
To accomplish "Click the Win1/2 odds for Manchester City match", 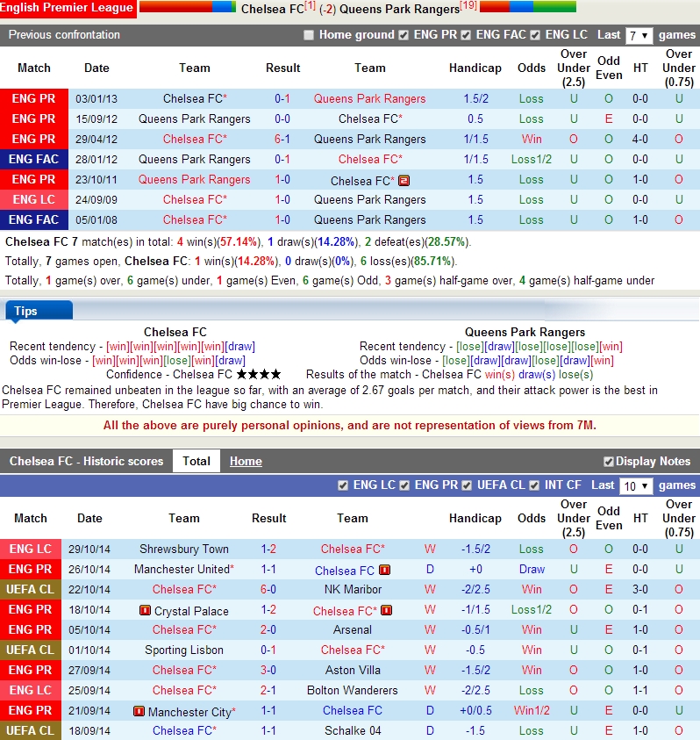I will pyautogui.click(x=531, y=711).
